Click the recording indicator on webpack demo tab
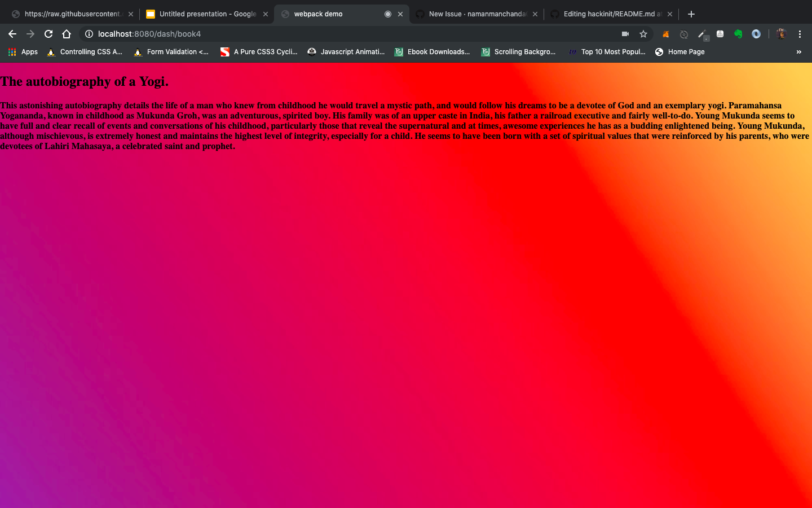Viewport: 812px width, 508px height. 388,14
